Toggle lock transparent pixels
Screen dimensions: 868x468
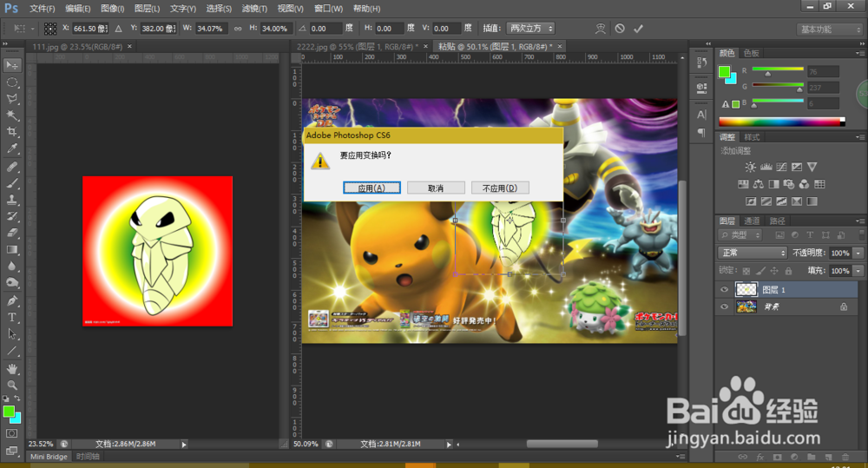[x=746, y=271]
